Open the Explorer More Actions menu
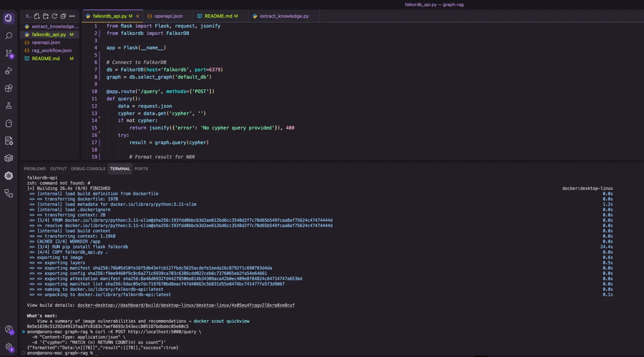The image size is (644, 357). coord(72,16)
